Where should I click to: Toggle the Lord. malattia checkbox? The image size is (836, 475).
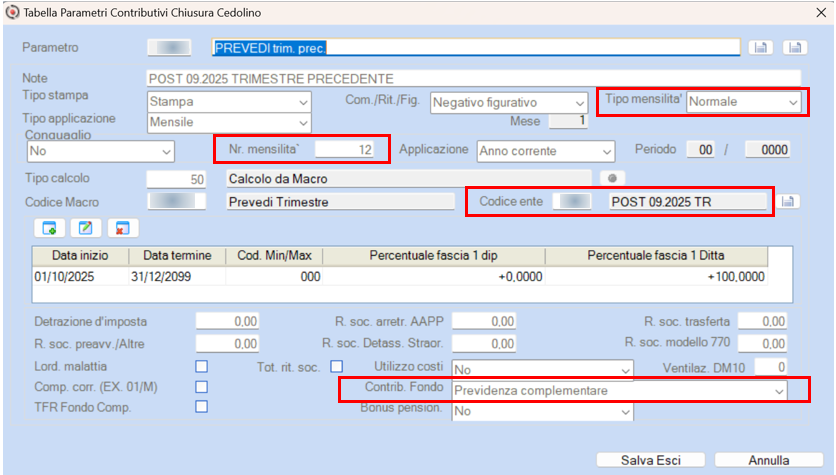202,366
